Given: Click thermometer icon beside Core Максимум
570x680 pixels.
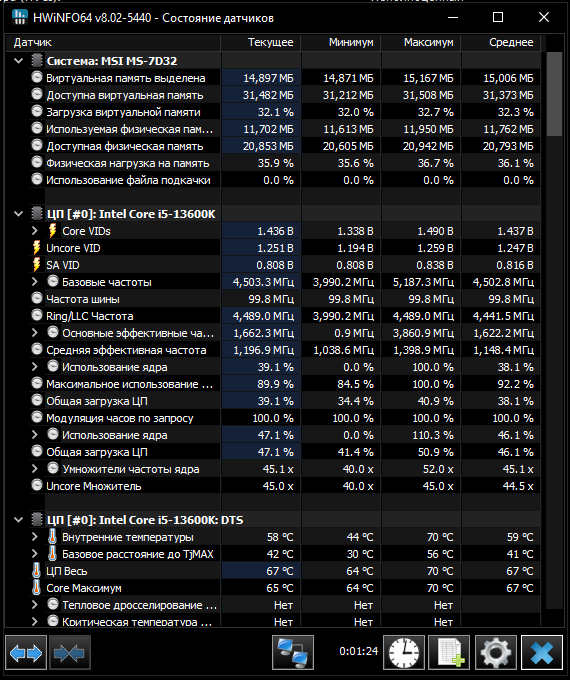Looking at the screenshot, I should pyautogui.click(x=37, y=588).
